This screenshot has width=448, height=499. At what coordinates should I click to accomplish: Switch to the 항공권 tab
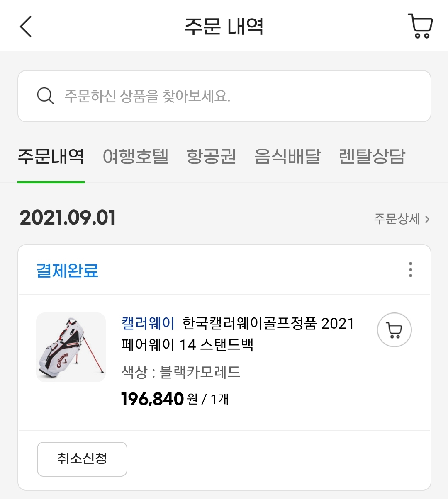(x=211, y=157)
